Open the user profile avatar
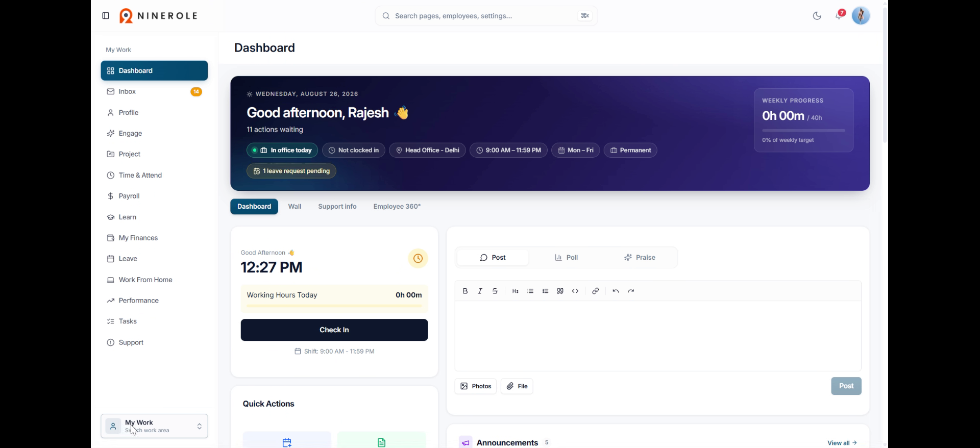The width and height of the screenshot is (980, 448). [861, 16]
